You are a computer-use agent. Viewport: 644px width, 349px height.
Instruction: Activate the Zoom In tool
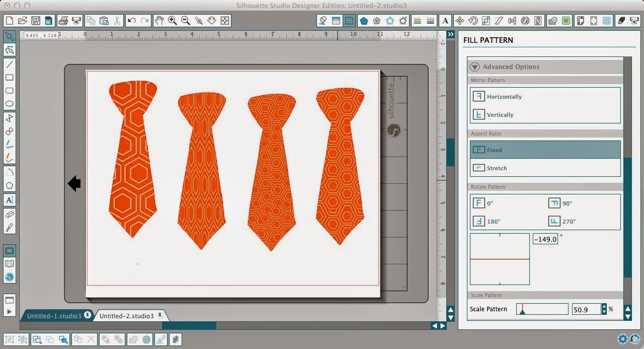pyautogui.click(x=172, y=21)
